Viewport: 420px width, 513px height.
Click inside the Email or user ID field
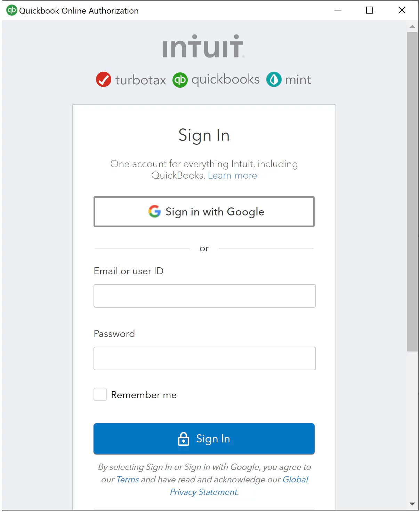point(204,295)
